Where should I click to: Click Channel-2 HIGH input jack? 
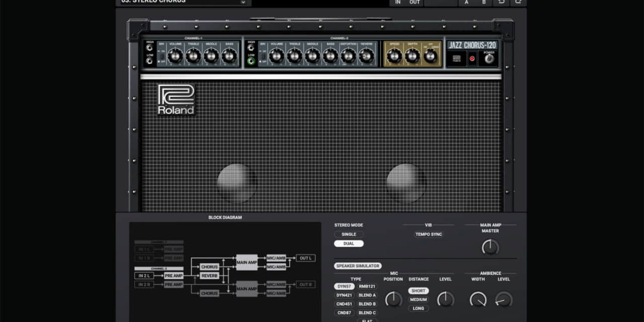click(251, 48)
